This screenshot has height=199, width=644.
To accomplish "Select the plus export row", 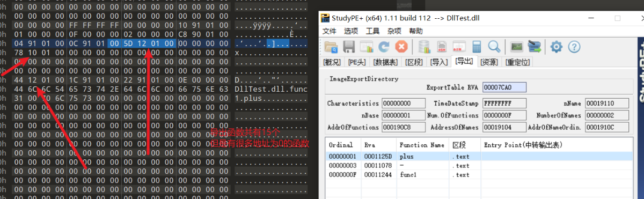I will 479,156.
